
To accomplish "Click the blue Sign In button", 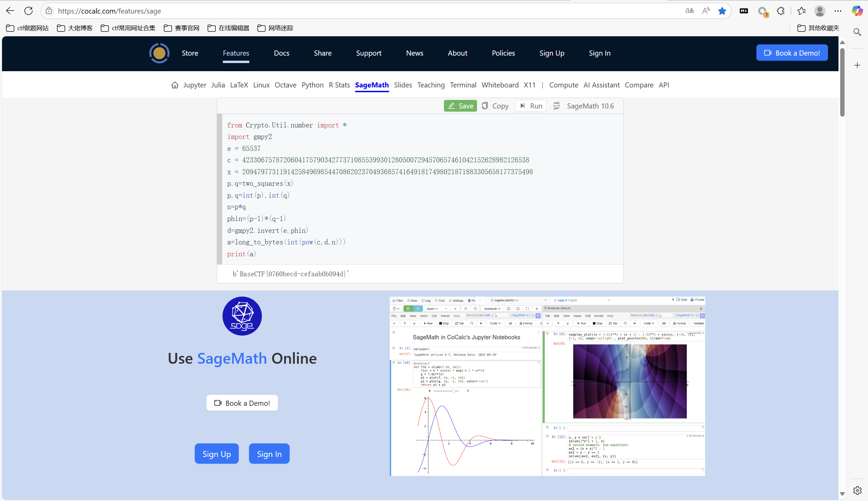I will [269, 454].
